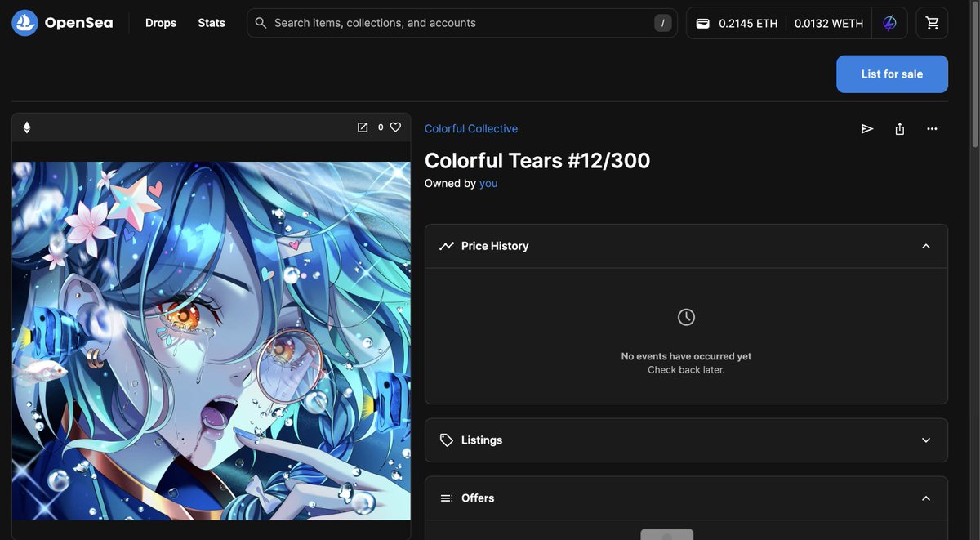Click the purple lightning profile icon
Image resolution: width=980 pixels, height=540 pixels.
pos(889,23)
